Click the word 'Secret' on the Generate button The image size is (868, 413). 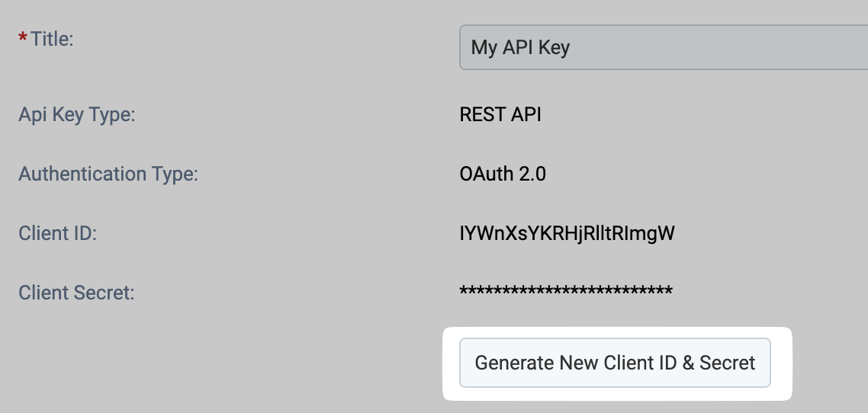click(728, 363)
